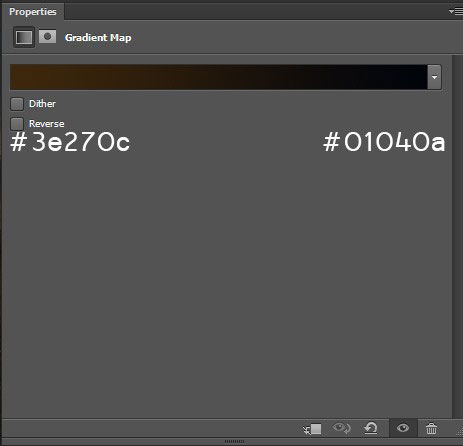View previous state icon
This screenshot has height=446, width=463.
342,428
